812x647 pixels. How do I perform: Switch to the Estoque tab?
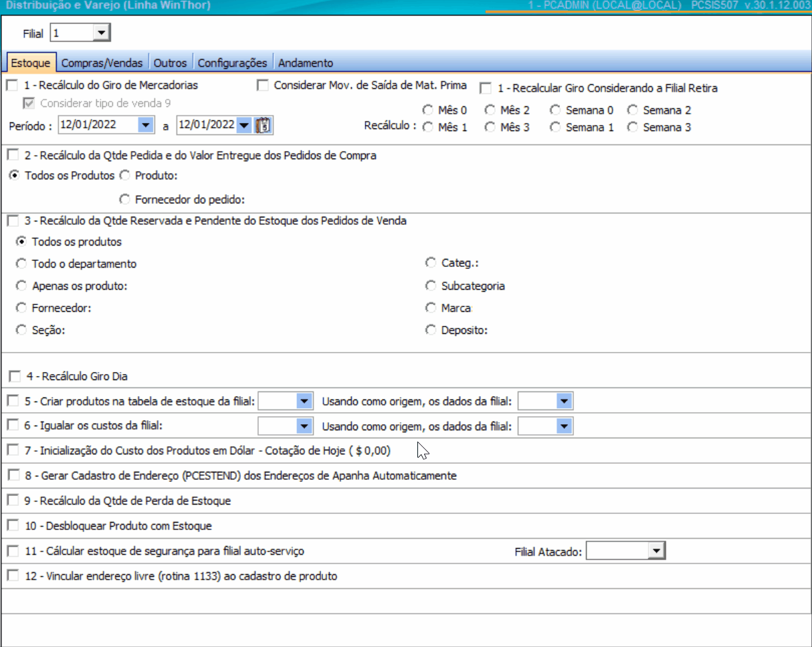pos(31,63)
